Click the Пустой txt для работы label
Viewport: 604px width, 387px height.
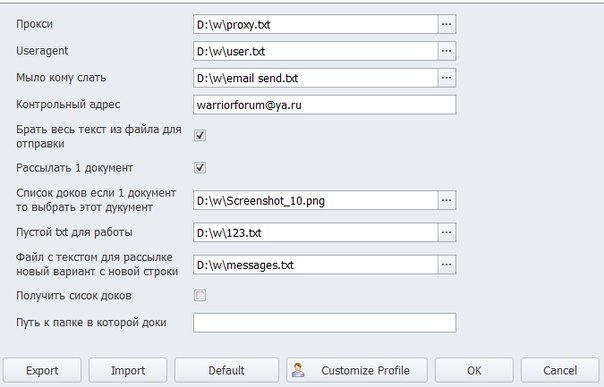pos(74,232)
